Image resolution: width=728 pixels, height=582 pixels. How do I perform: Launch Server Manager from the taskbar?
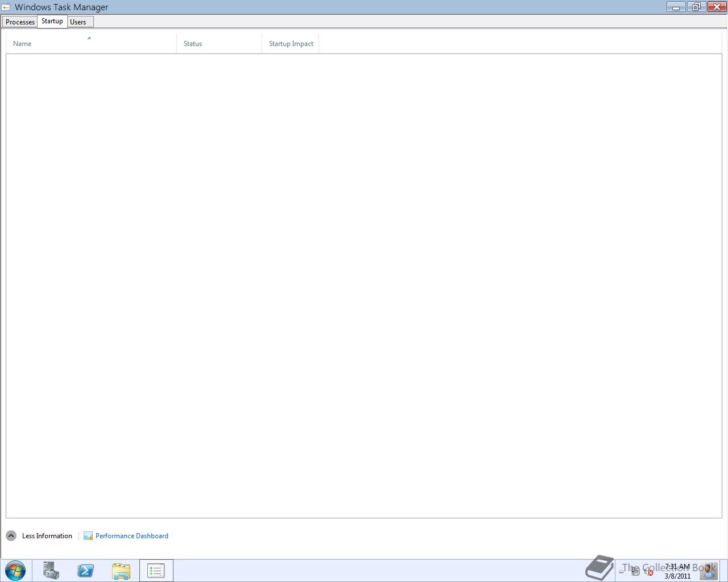pyautogui.click(x=51, y=571)
